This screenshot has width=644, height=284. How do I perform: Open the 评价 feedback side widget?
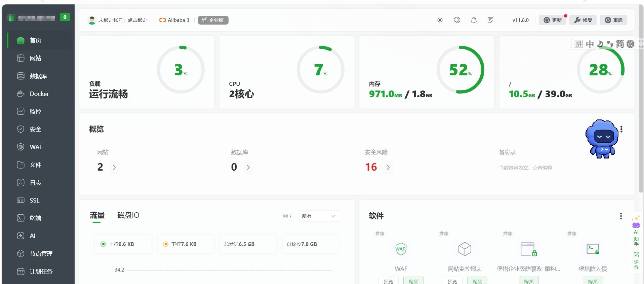click(636, 260)
